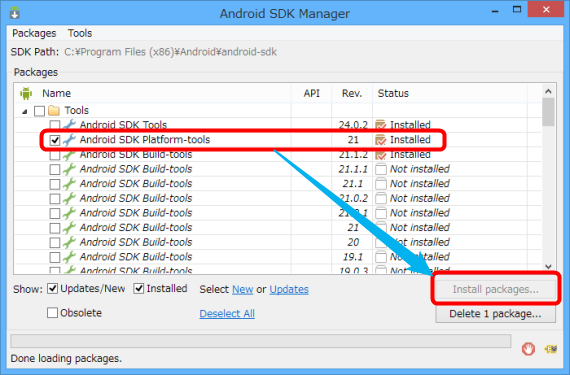Viewport: 570px width, 375px height.
Task: Click the Deselect All link
Action: pyautogui.click(x=227, y=313)
